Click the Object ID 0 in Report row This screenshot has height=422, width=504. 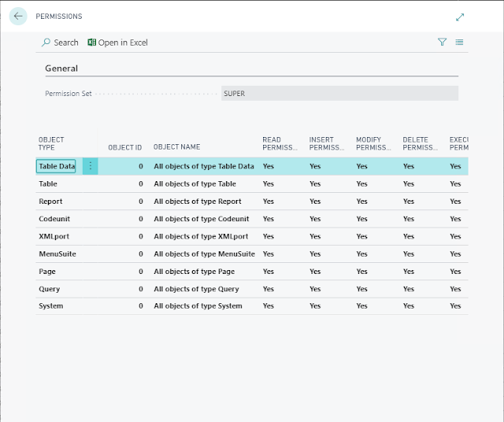(x=141, y=202)
